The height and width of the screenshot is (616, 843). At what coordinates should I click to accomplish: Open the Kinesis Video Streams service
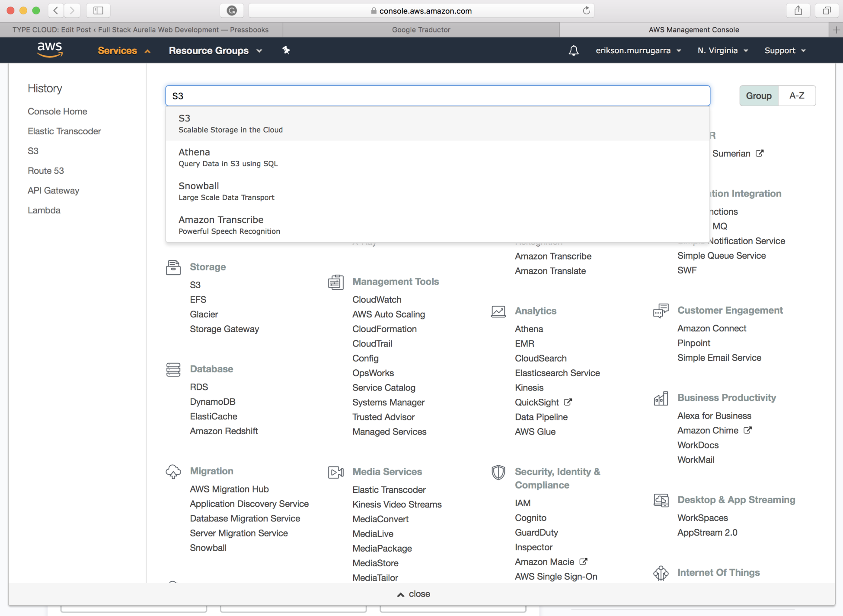pos(397,504)
